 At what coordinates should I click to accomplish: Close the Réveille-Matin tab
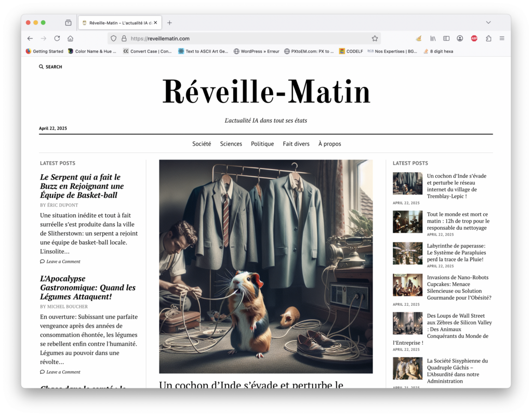(155, 23)
